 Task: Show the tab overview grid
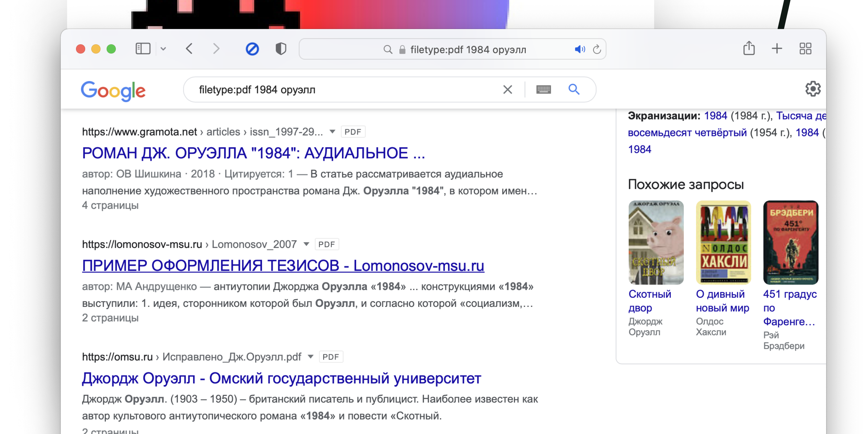pyautogui.click(x=805, y=48)
